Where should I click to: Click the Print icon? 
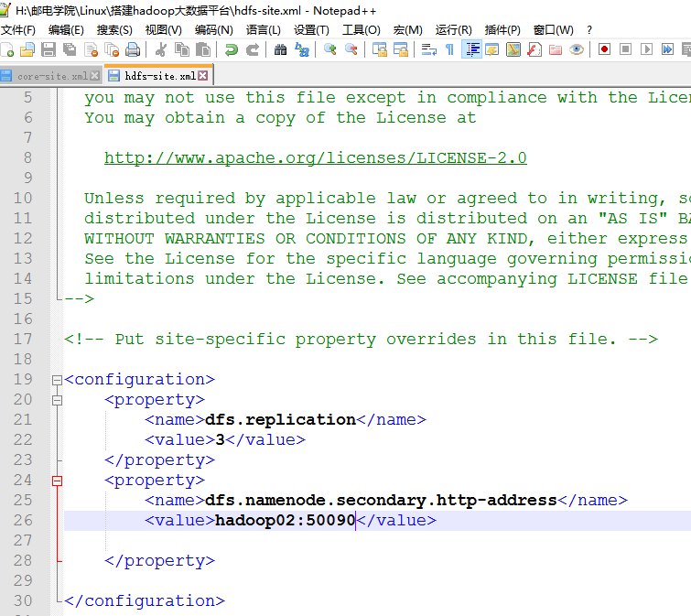coord(133,49)
